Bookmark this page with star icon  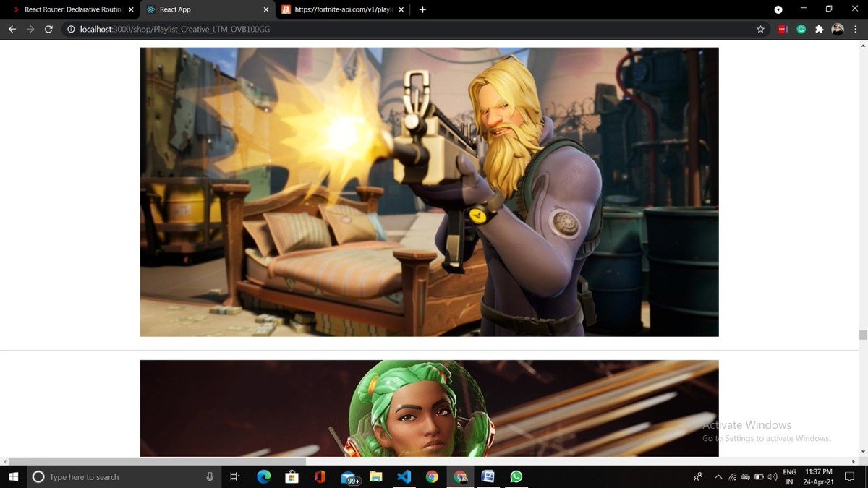pos(760,30)
